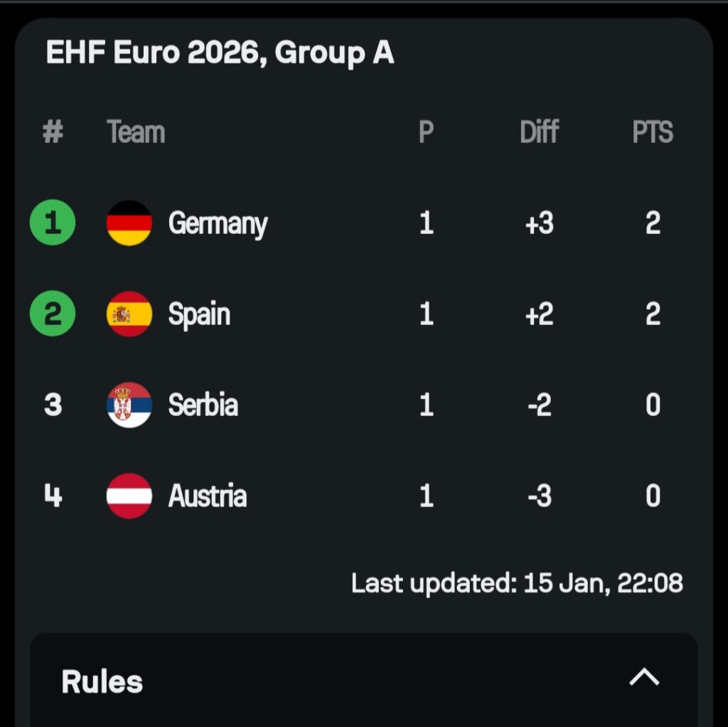Viewport: 728px width, 727px height.
Task: Open the Germany team link
Action: (218, 223)
